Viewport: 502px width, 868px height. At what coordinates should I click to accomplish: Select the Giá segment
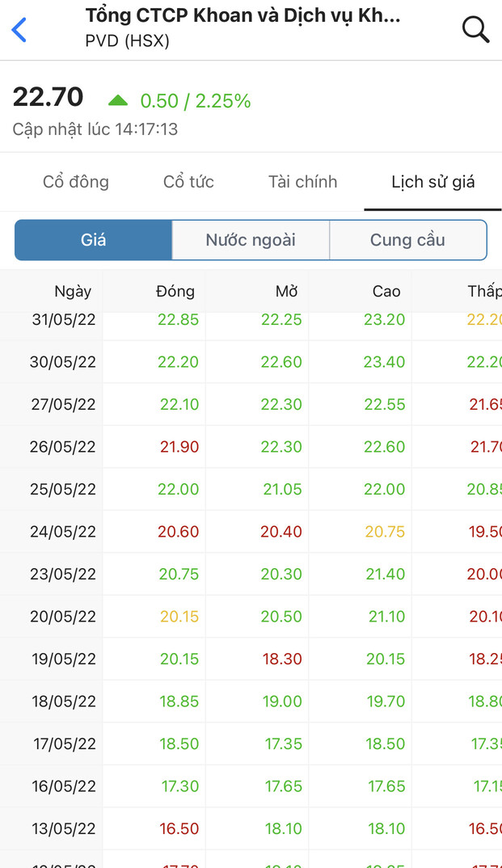(x=94, y=240)
